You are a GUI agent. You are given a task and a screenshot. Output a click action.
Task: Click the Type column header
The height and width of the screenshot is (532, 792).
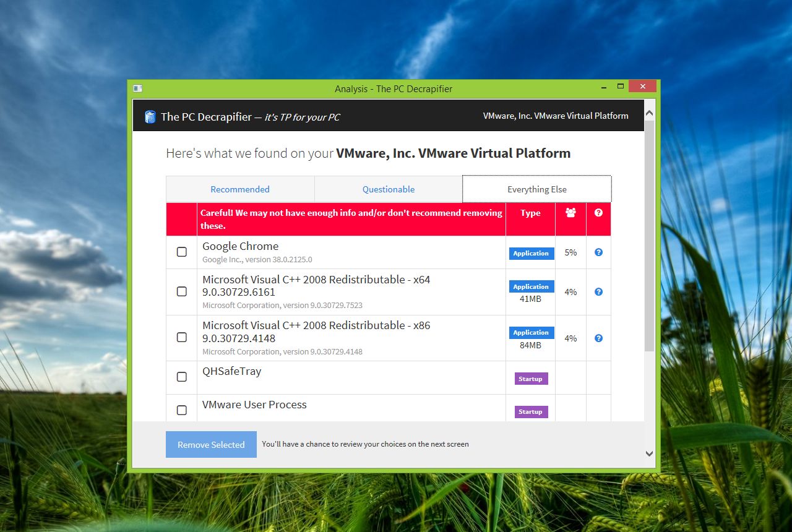[x=530, y=213]
